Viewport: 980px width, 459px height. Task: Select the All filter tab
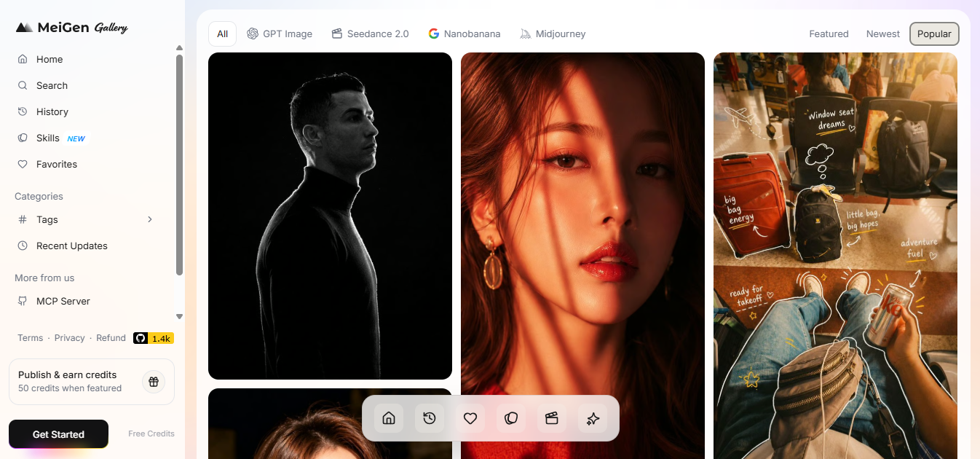coord(222,34)
